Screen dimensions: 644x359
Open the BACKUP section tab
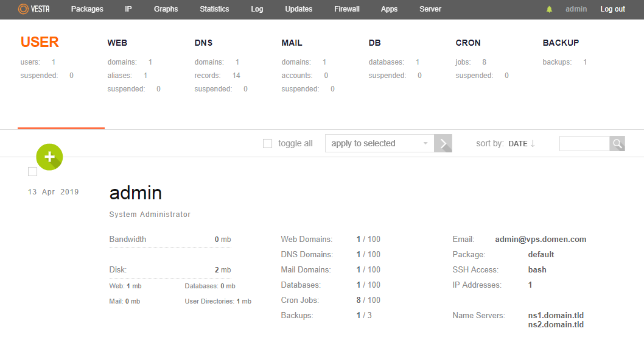tap(561, 43)
